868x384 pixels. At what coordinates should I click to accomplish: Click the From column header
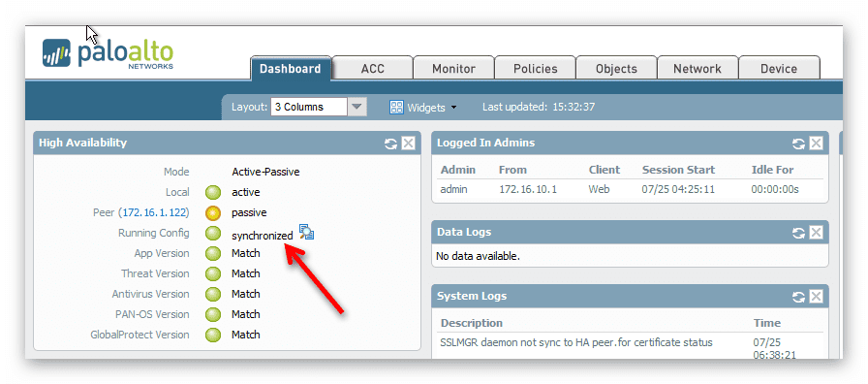point(512,170)
